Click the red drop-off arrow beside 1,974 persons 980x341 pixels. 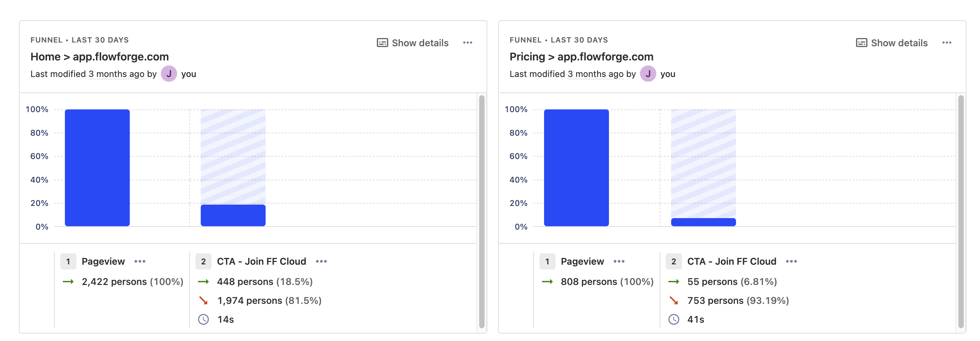tap(203, 300)
